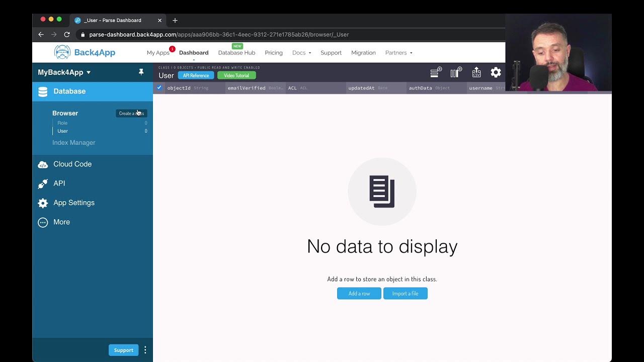
Task: Click the objectId column header
Action: [195, 88]
